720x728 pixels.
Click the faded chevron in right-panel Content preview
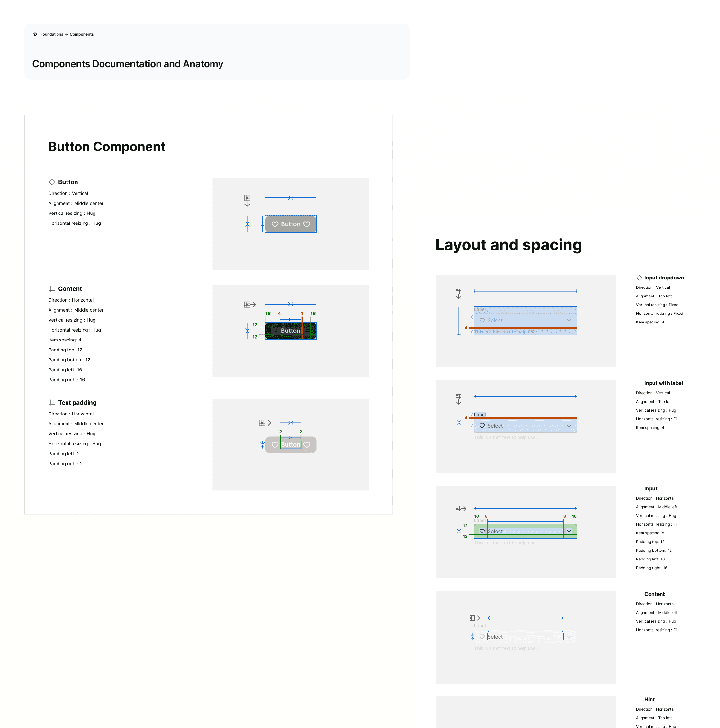pos(569,637)
